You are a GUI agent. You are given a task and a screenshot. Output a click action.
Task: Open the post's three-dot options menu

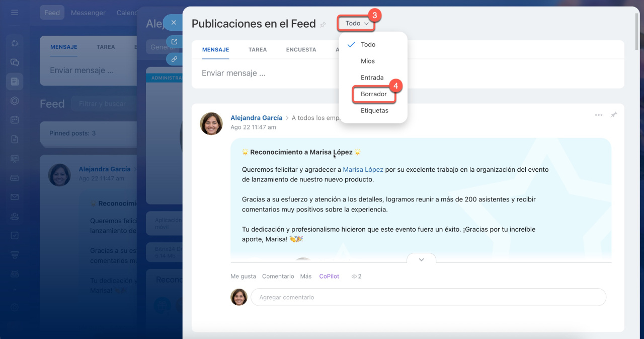(x=598, y=115)
